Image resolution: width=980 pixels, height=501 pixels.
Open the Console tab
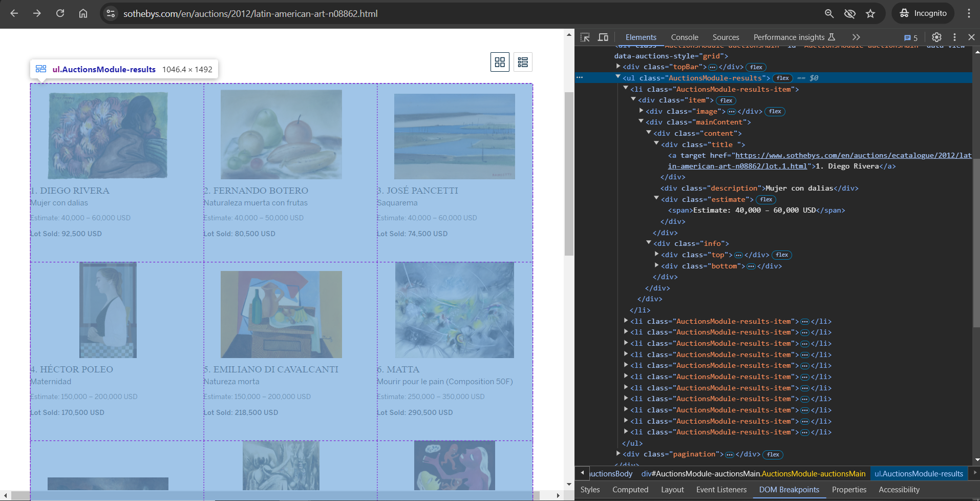pos(684,37)
